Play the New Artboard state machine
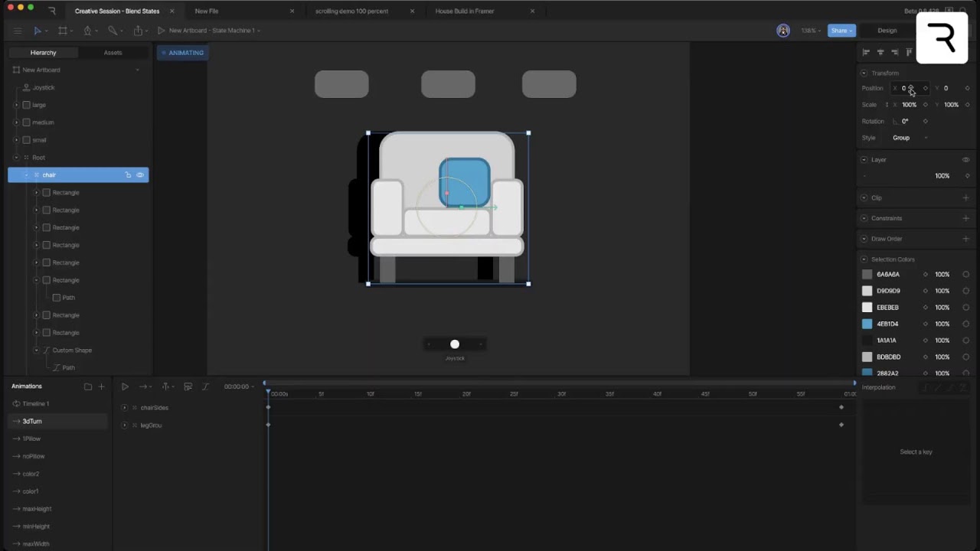 click(161, 31)
